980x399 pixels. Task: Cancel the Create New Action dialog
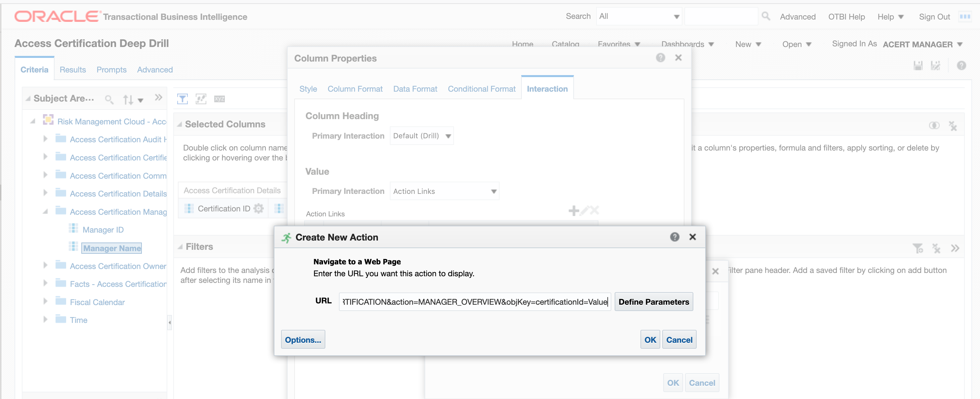(679, 339)
